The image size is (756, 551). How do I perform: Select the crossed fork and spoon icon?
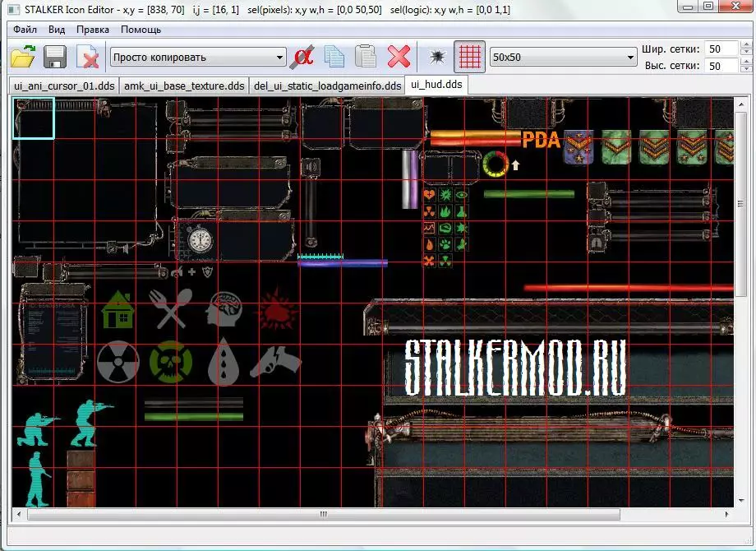[171, 308]
